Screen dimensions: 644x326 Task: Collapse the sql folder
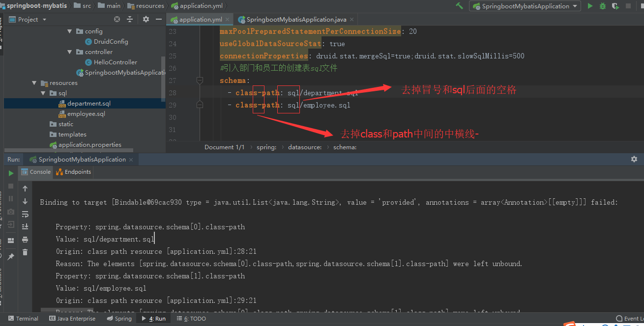click(43, 93)
